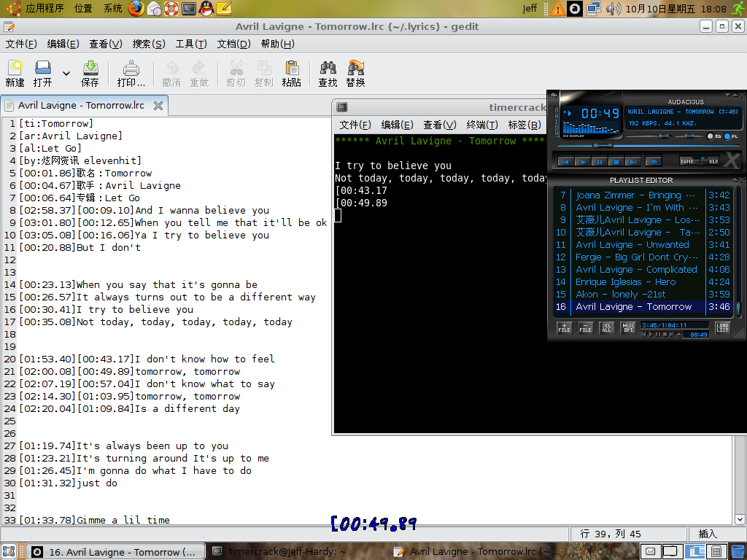Select playlist entry Akon - lonely -21st

point(642,295)
